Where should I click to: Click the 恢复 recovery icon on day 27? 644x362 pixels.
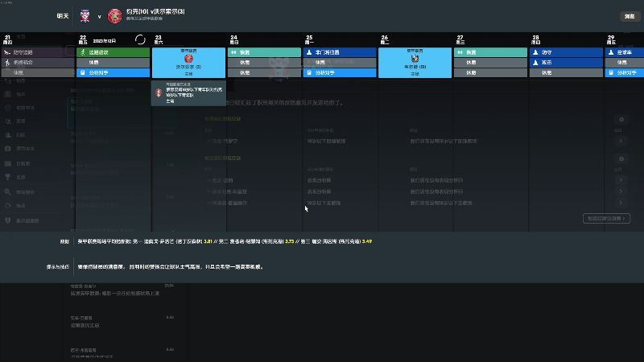tap(460, 52)
